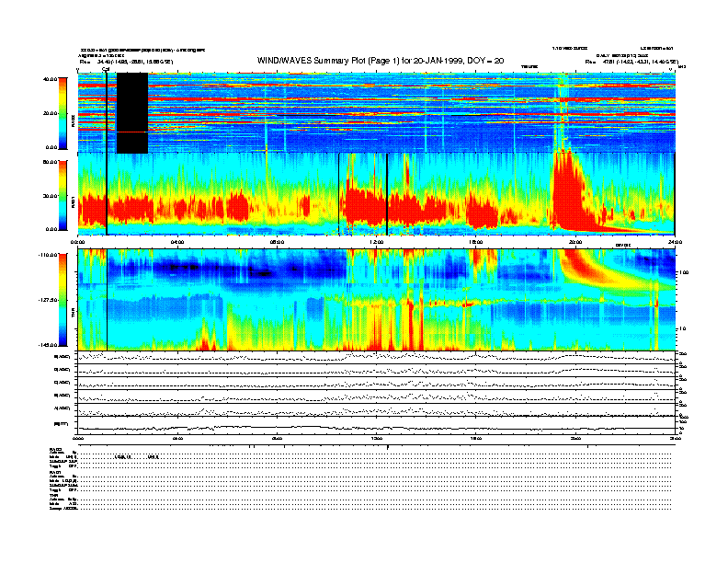Click the 04:00 tick label below RAD1 panel
The height and width of the screenshot is (563, 728).
177,242
